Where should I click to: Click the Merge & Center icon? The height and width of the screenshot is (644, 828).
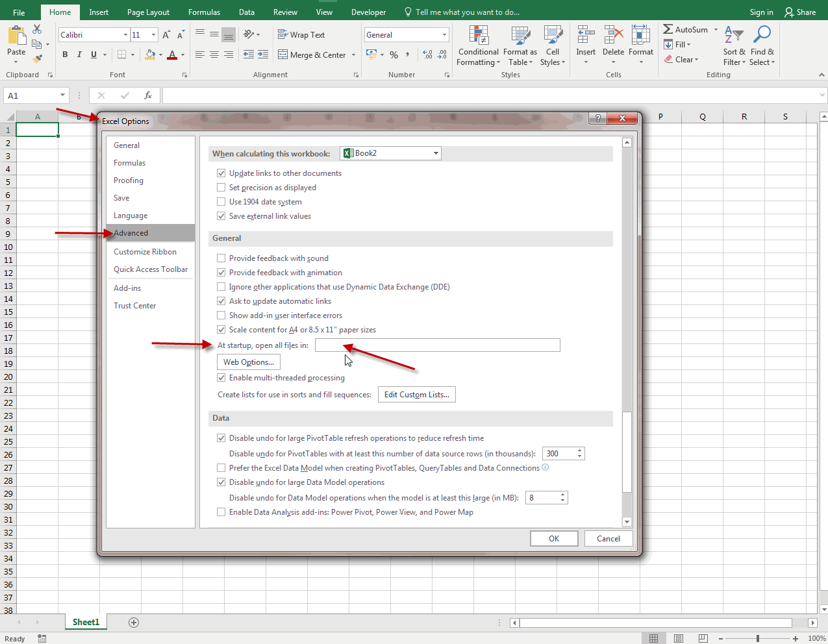tap(283, 55)
